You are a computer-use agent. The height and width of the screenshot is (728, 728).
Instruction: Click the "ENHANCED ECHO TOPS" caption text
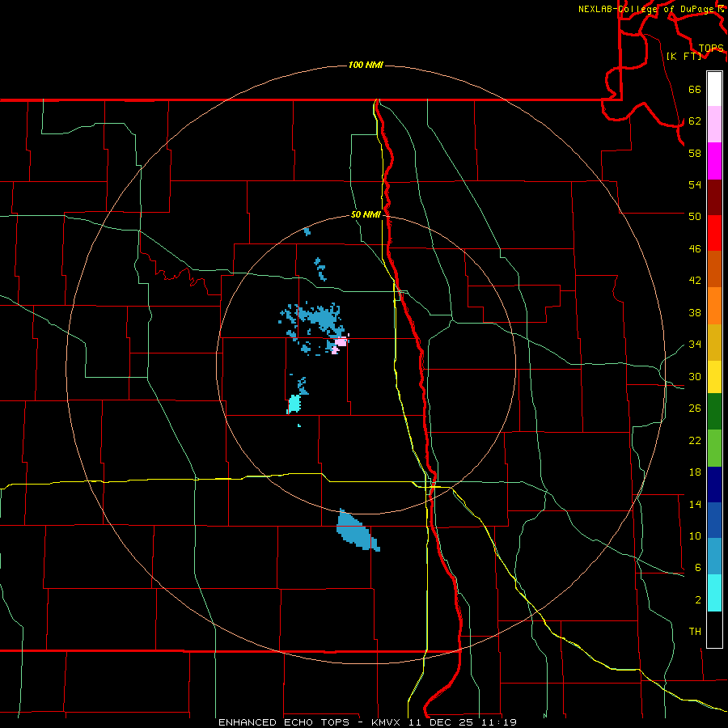[x=284, y=722]
